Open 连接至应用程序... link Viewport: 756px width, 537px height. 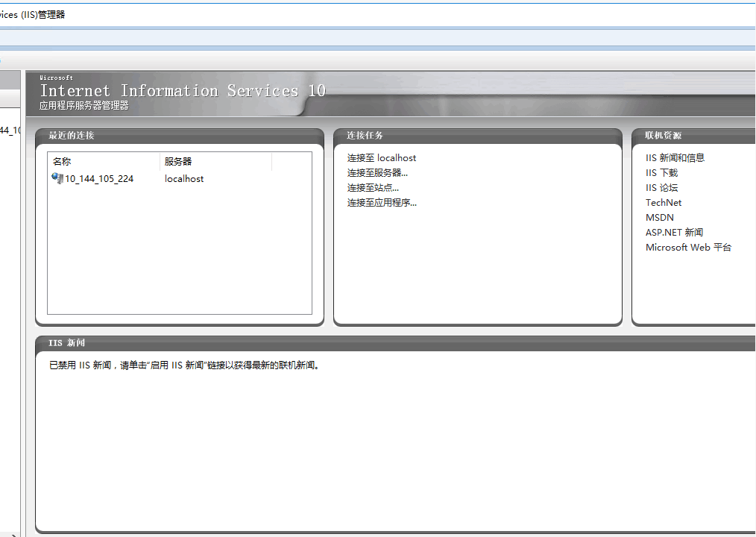(x=382, y=203)
